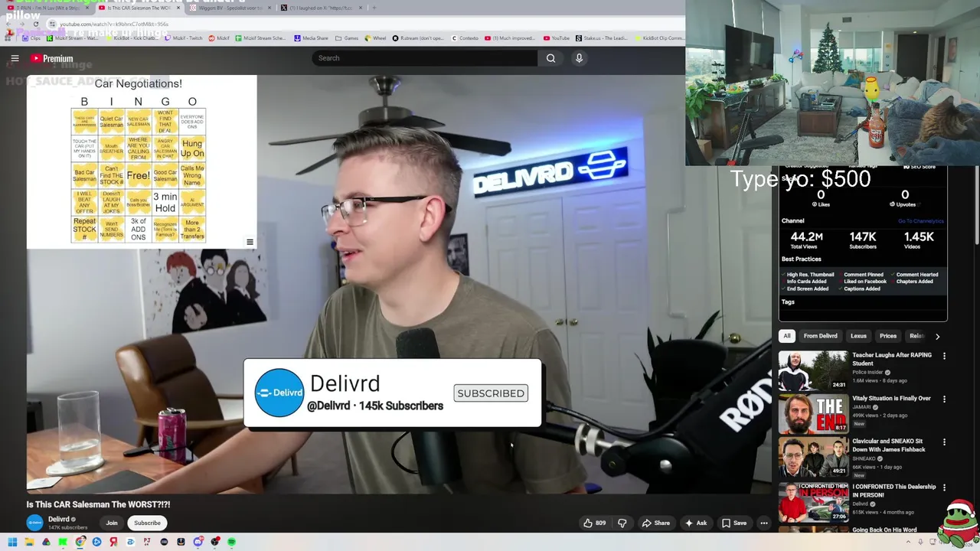
Task: Open a new browser tab
Action: 374,8
